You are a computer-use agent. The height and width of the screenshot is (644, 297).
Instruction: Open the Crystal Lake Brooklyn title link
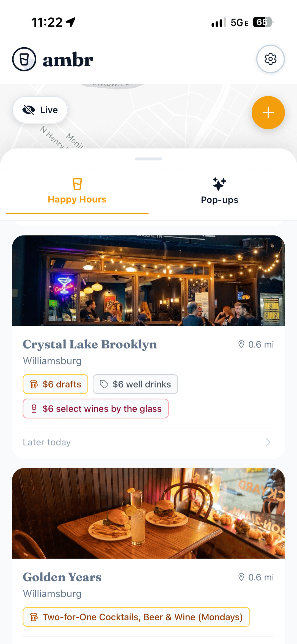click(90, 344)
